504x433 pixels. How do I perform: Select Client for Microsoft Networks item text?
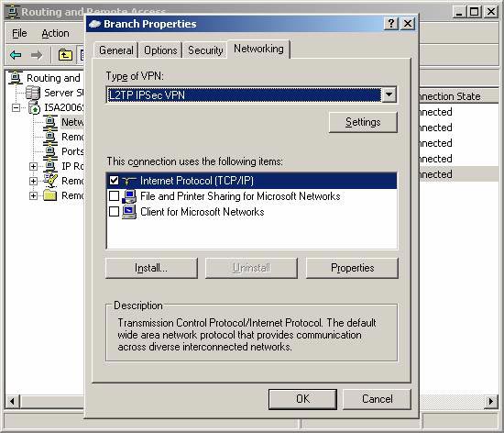tap(203, 212)
